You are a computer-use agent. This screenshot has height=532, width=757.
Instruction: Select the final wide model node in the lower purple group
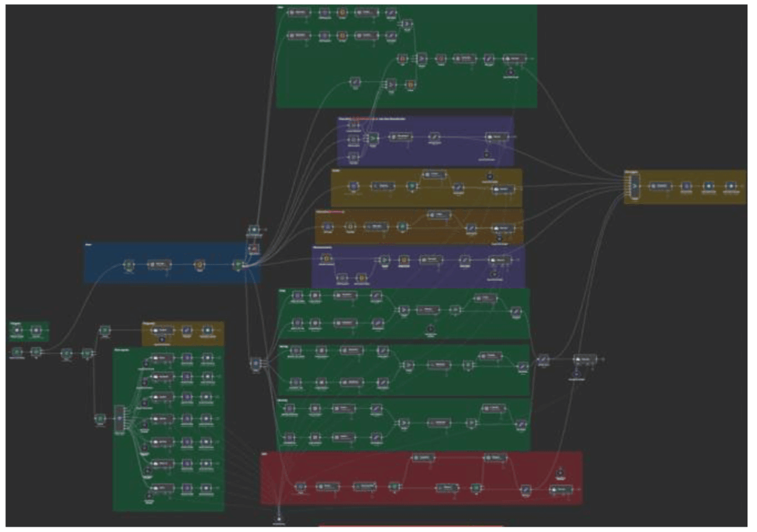[x=499, y=261]
